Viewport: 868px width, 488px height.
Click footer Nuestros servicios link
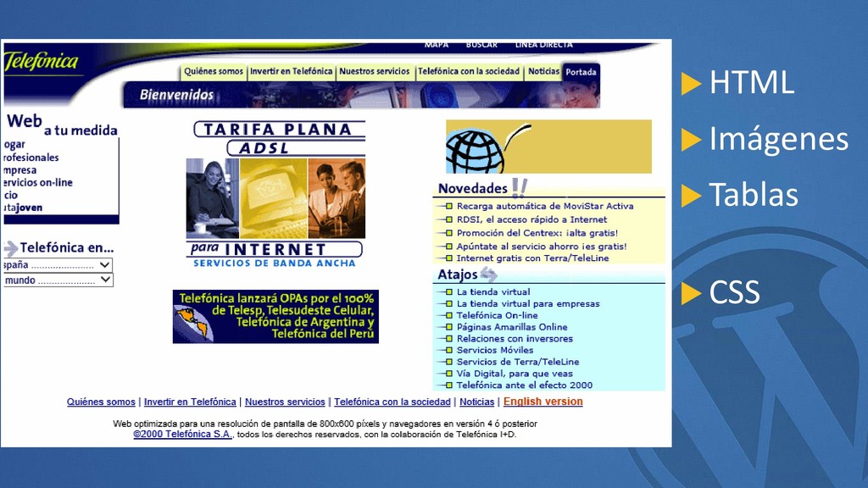pos(285,402)
